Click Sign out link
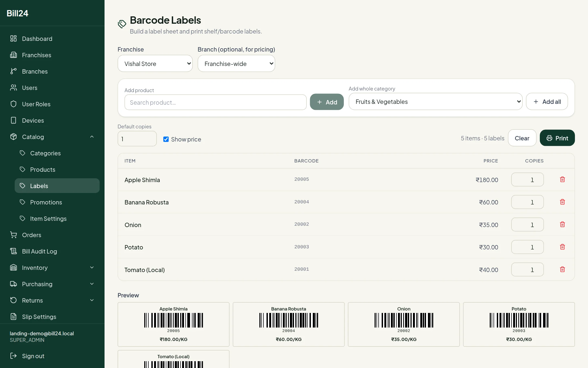The height and width of the screenshot is (368, 588). (x=33, y=356)
